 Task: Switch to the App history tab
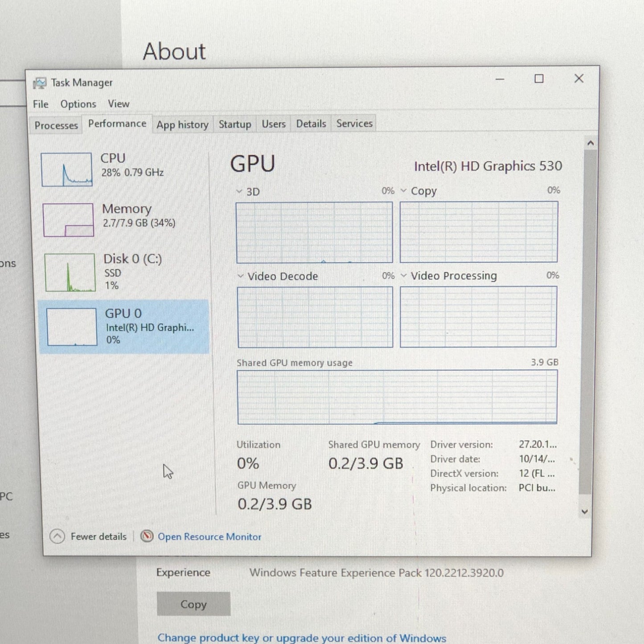pos(182,124)
